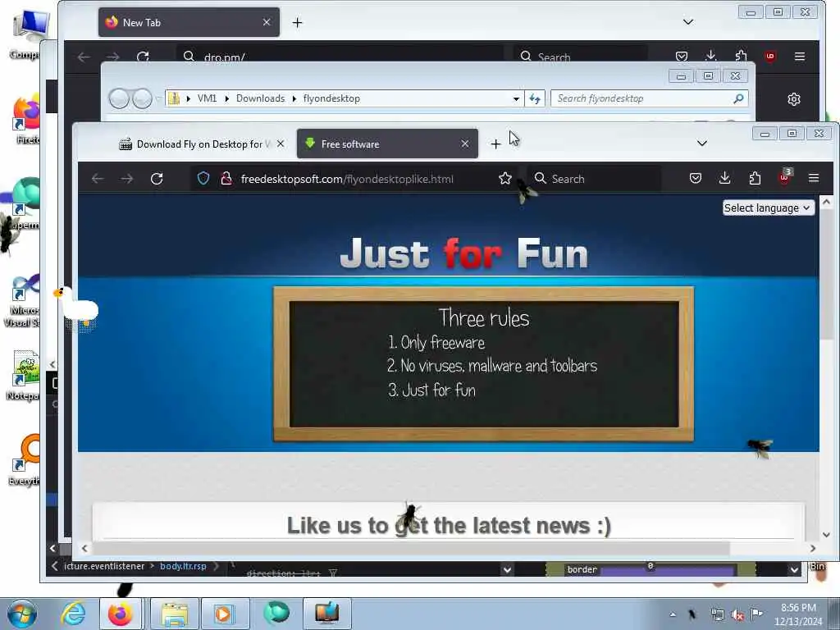Select Downloads in the Explorer breadcrumb
Screen dimensions: 840x630
pyautogui.click(x=260, y=98)
